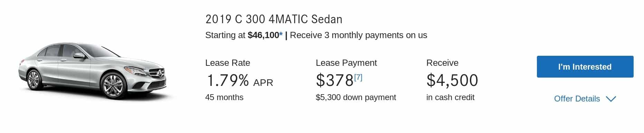The width and height of the screenshot is (644, 133).
Task: Open footnote 7 beside the lease payment
Action: click(358, 77)
